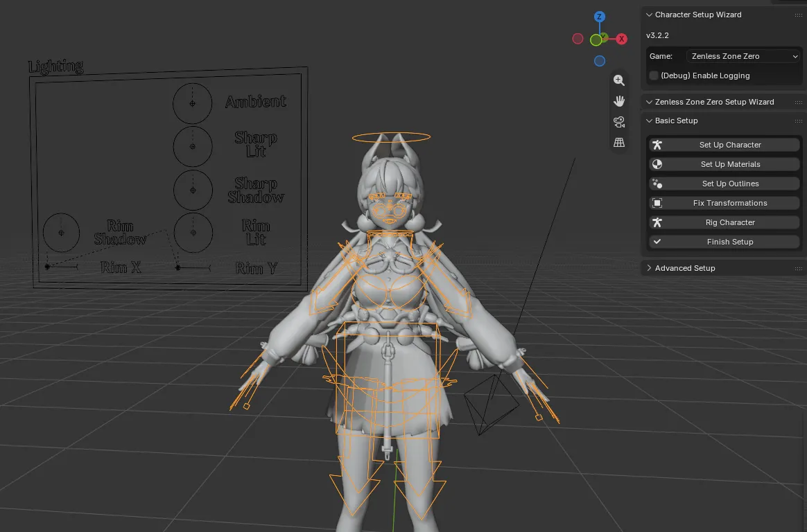
Task: Collapse the Basic Setup section
Action: (x=650, y=121)
